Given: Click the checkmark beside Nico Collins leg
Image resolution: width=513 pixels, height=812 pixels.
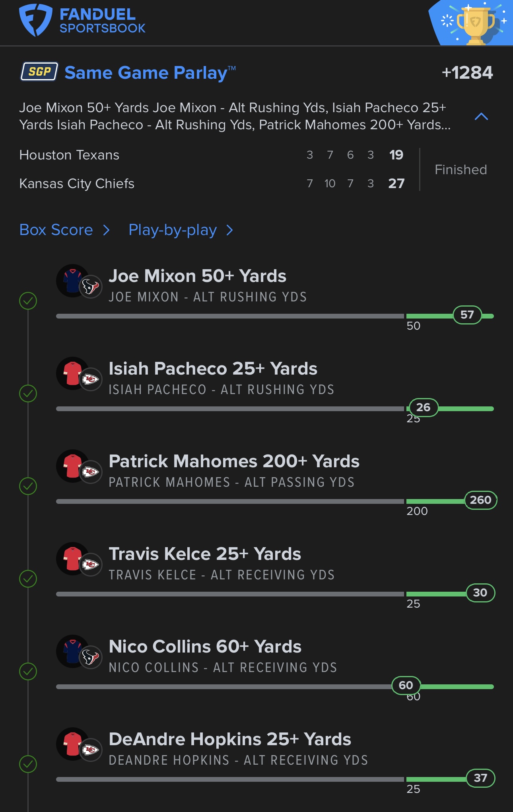Looking at the screenshot, I should click(28, 671).
